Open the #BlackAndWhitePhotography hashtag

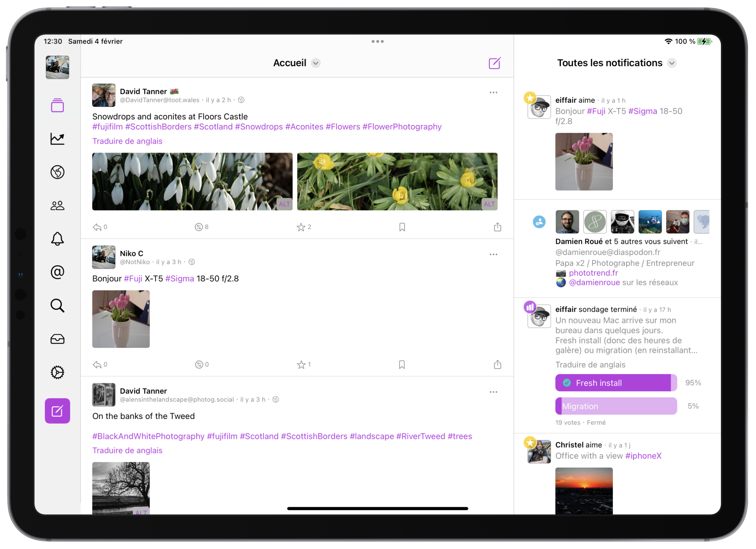148,436
